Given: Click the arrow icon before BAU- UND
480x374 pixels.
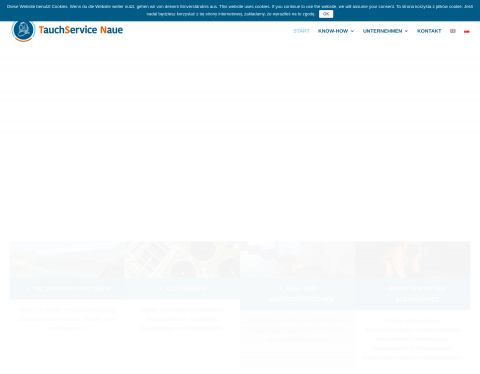Looking at the screenshot, I should (x=281, y=288).
